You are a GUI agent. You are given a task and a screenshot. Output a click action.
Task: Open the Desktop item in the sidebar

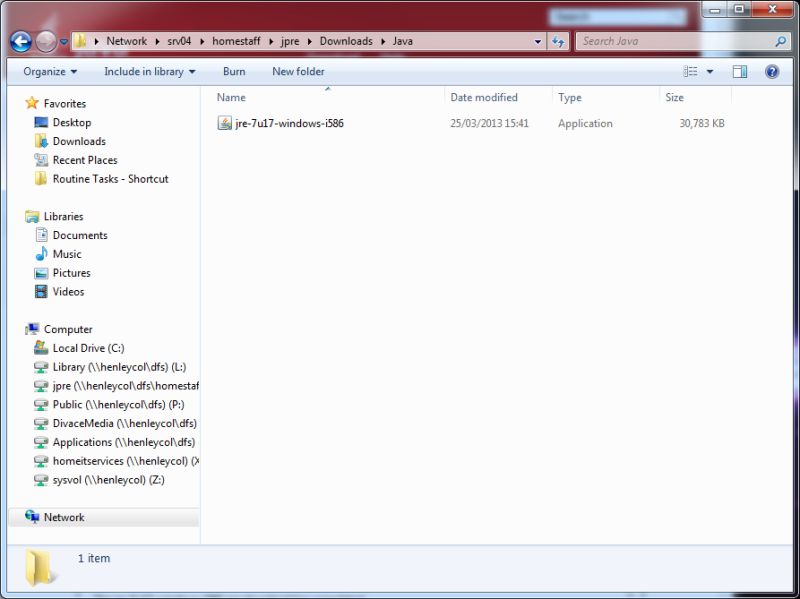click(72, 122)
